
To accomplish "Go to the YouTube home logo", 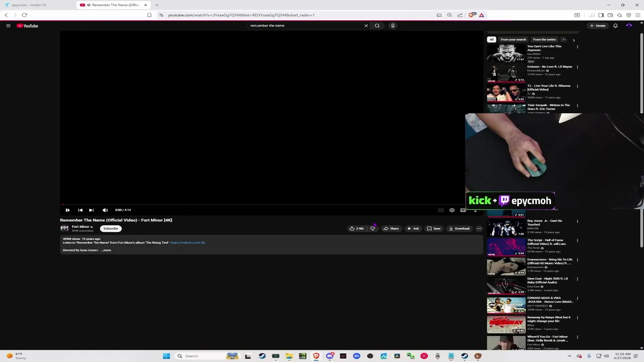I will point(28,26).
